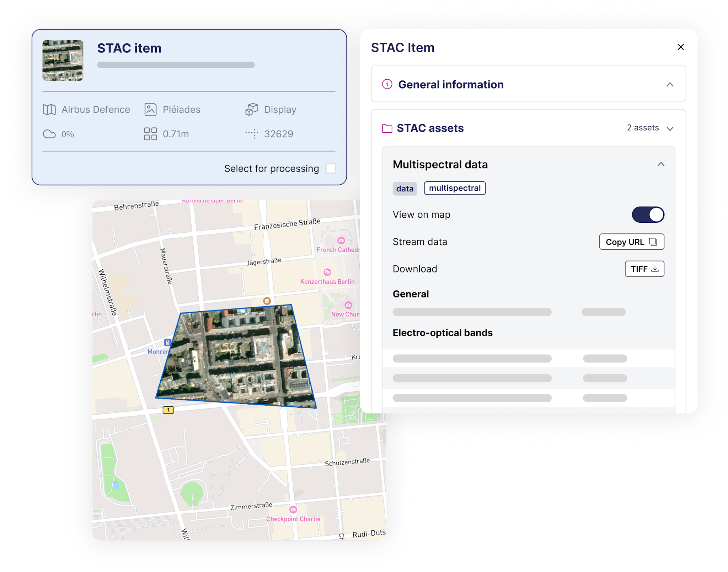Screen dimensions: 728x572
Task: Click the Konzerthaus Berlin map marker
Action: [x=327, y=272]
